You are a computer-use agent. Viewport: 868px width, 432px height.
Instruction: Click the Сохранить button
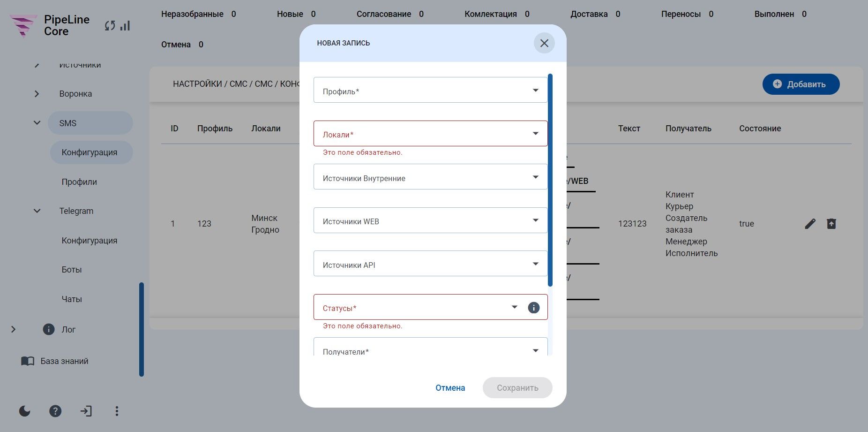517,388
